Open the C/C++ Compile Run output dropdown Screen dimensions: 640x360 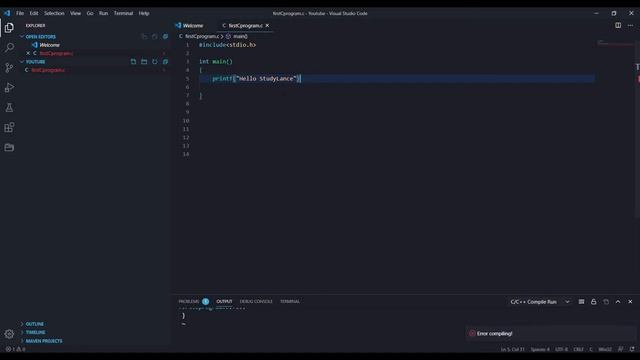click(540, 302)
